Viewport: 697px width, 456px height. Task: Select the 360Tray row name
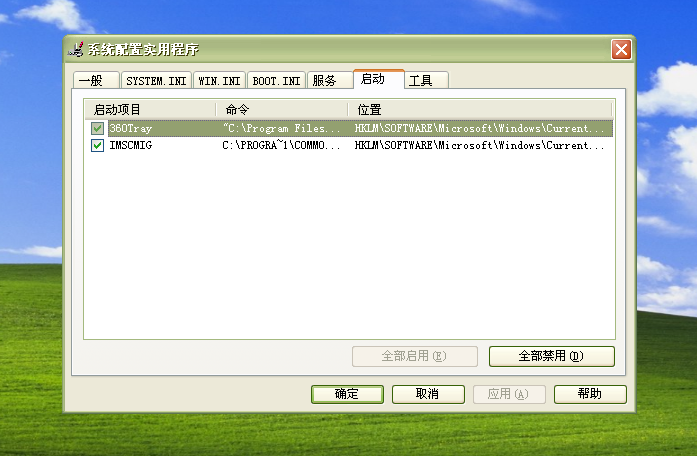[131, 128]
